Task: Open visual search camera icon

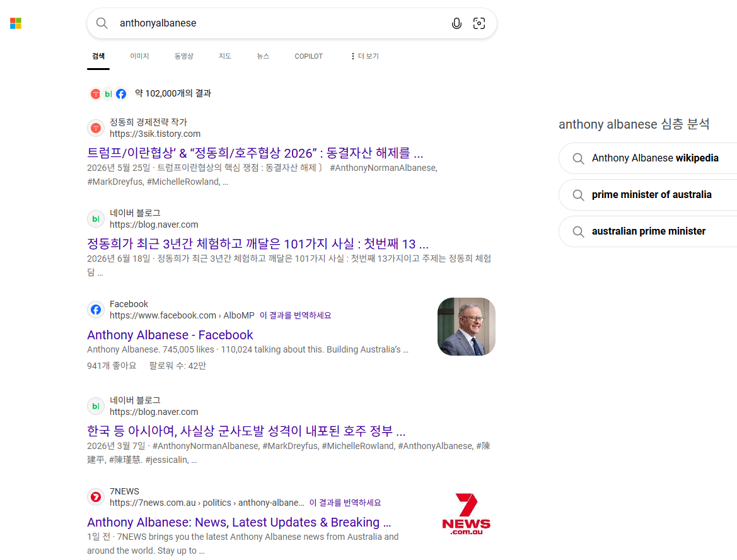Action: [479, 23]
